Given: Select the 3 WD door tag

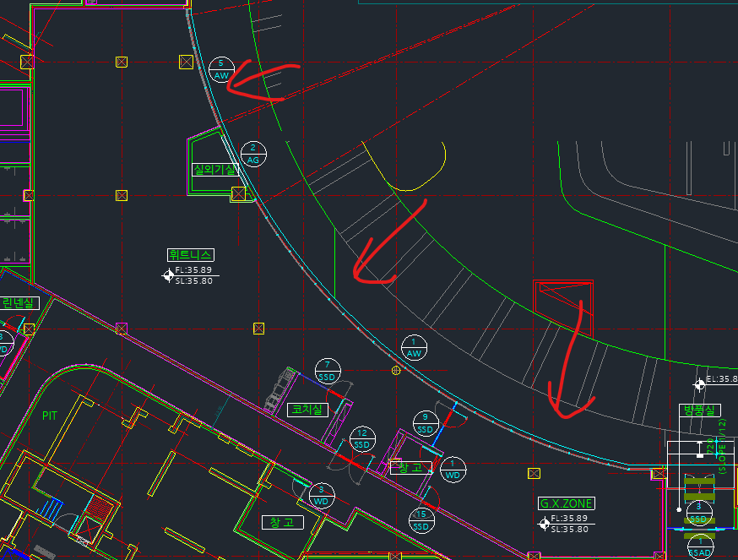Looking at the screenshot, I should [321, 495].
